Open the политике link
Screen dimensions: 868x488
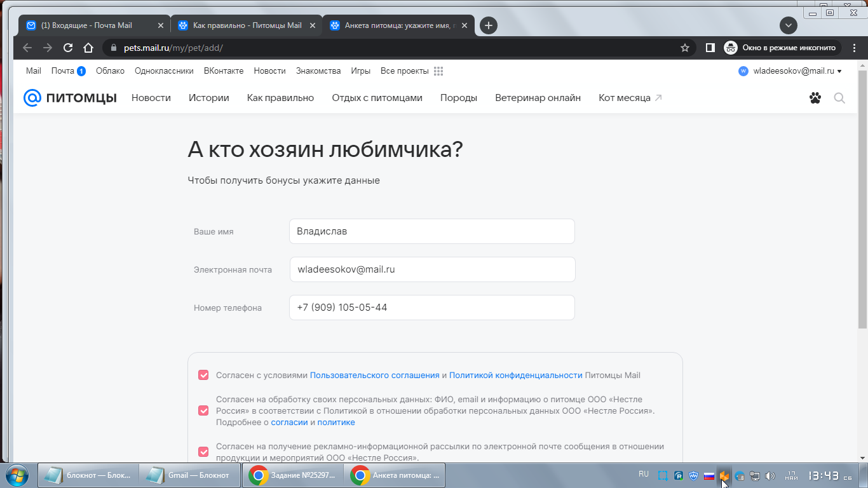click(336, 423)
